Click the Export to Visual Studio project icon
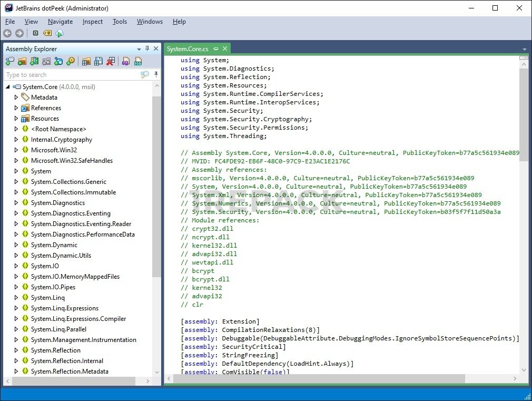 point(126,62)
